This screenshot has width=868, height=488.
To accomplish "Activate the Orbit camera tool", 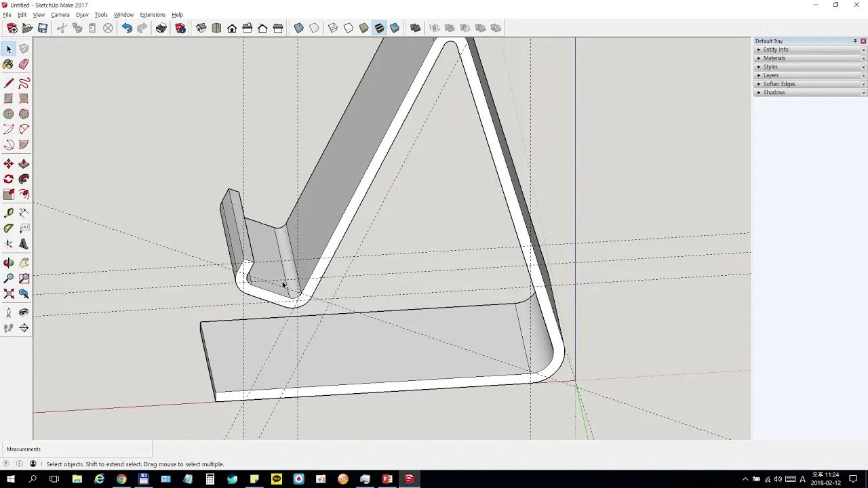I will [x=8, y=263].
